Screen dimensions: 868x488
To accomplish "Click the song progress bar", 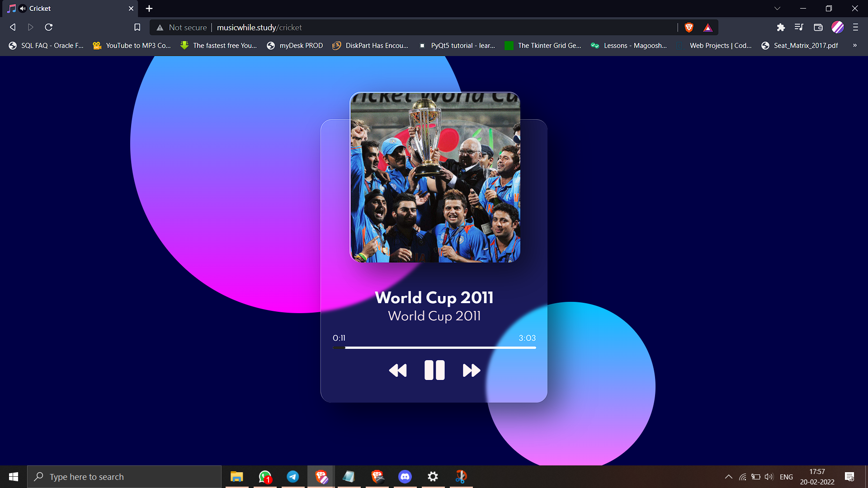I will 434,347.
